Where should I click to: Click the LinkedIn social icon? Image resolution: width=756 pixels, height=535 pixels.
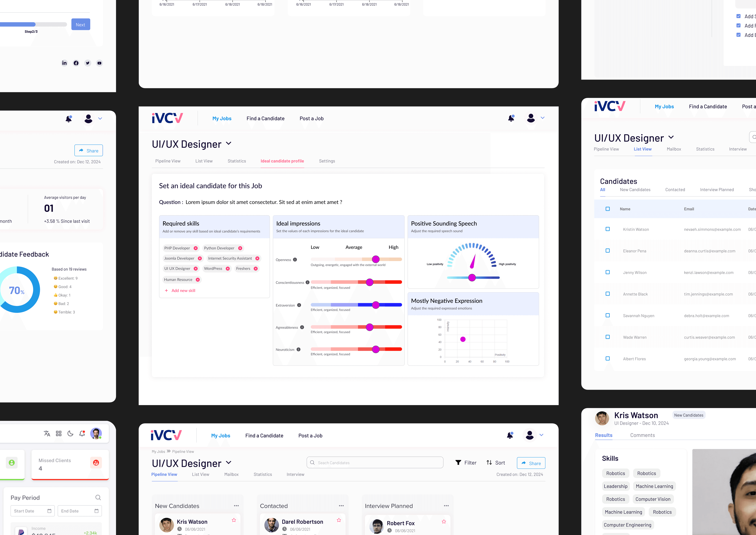[65, 63]
